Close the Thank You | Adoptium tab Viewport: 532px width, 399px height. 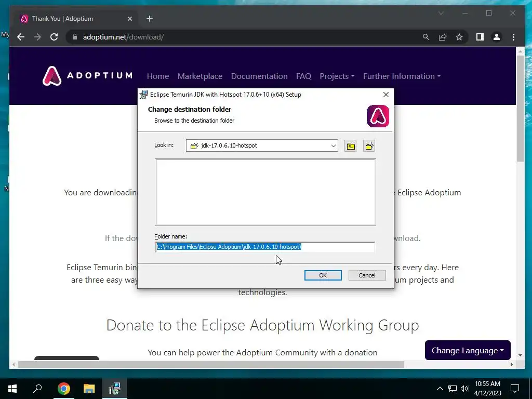pyautogui.click(x=129, y=19)
